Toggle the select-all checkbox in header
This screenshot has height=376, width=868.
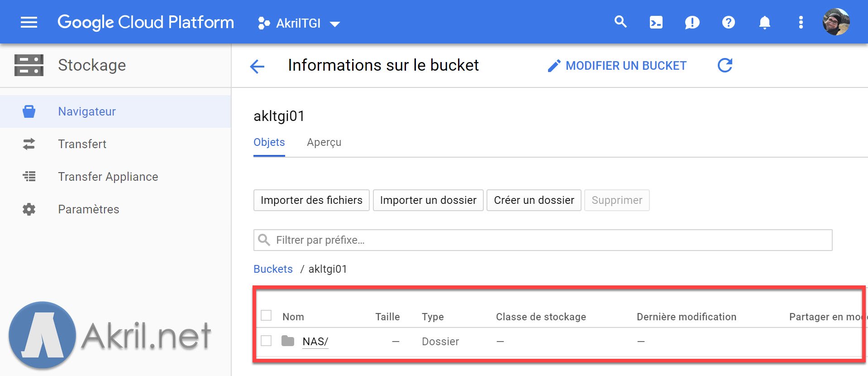click(266, 315)
